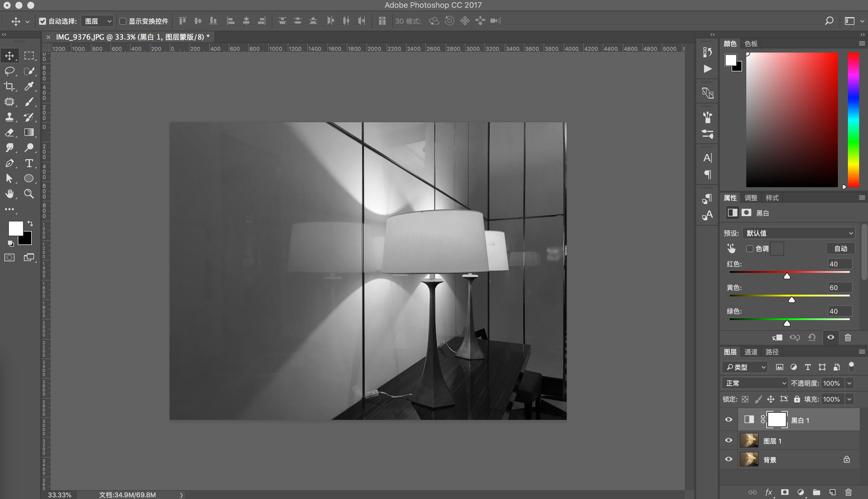Viewport: 868px width, 499px height.
Task: Expand the opacity 不透明度 dropdown arrow
Action: 849,383
